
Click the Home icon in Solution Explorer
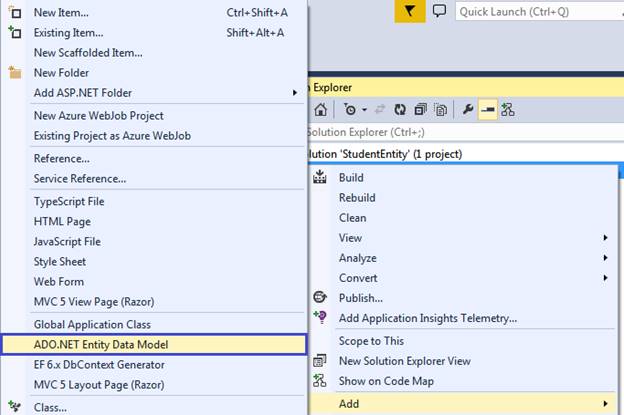pyautogui.click(x=321, y=110)
